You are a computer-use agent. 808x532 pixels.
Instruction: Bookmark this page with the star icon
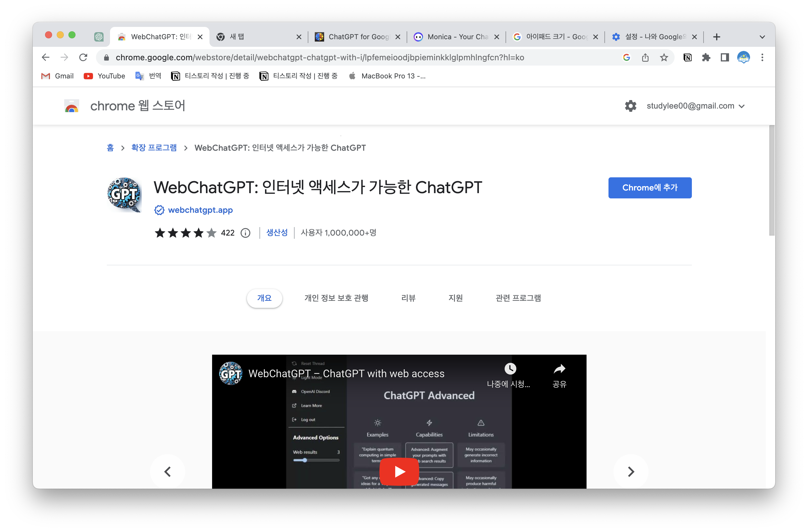point(664,57)
